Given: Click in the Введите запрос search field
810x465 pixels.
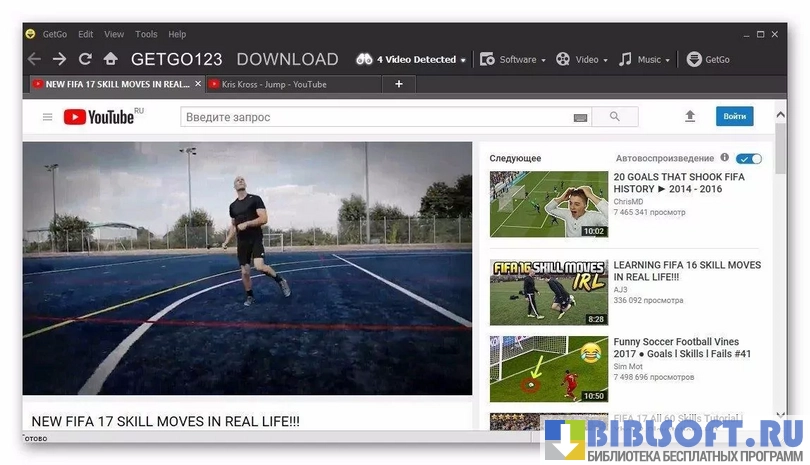Looking at the screenshot, I should pos(375,117).
